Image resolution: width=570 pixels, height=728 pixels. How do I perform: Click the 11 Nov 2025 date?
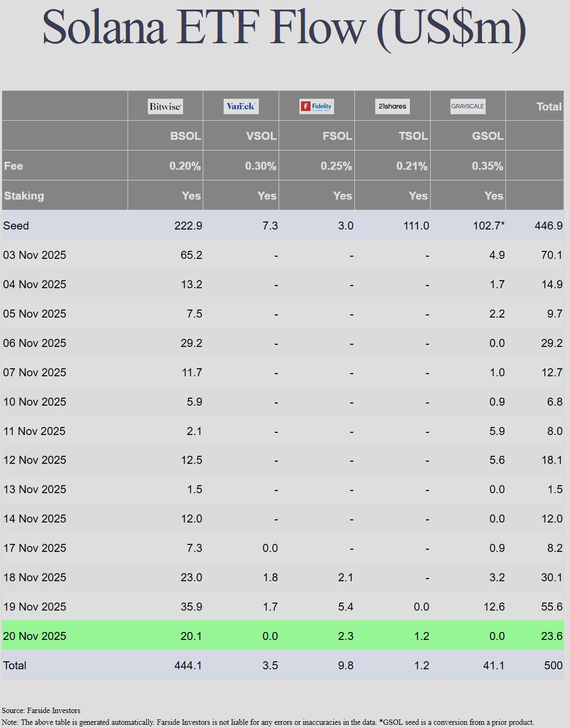pos(34,431)
